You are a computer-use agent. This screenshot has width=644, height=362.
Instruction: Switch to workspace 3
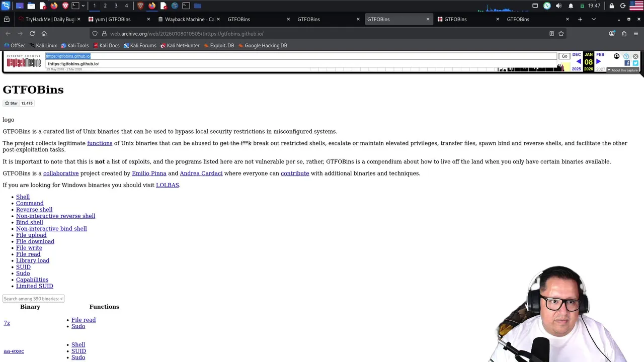click(116, 6)
